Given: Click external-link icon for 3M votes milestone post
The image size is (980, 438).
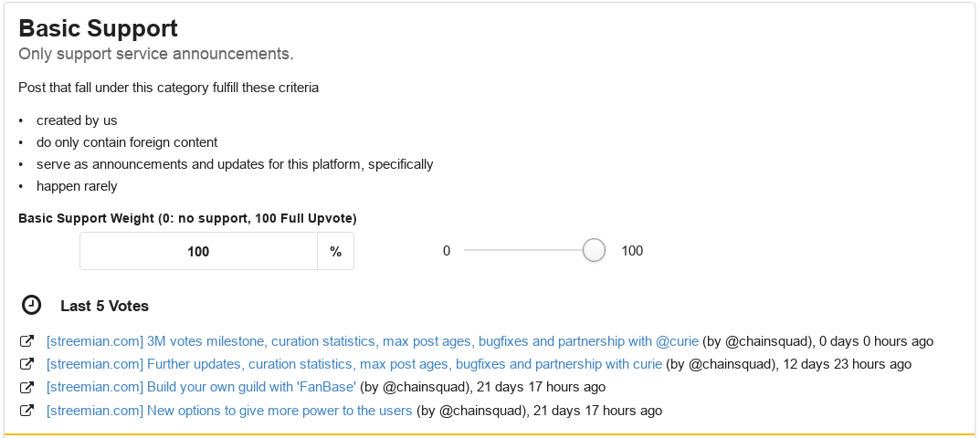Looking at the screenshot, I should 26,342.
